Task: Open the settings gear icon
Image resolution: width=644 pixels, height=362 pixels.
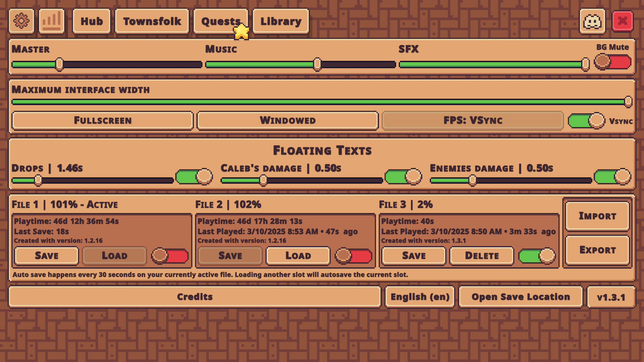Action: [x=21, y=21]
